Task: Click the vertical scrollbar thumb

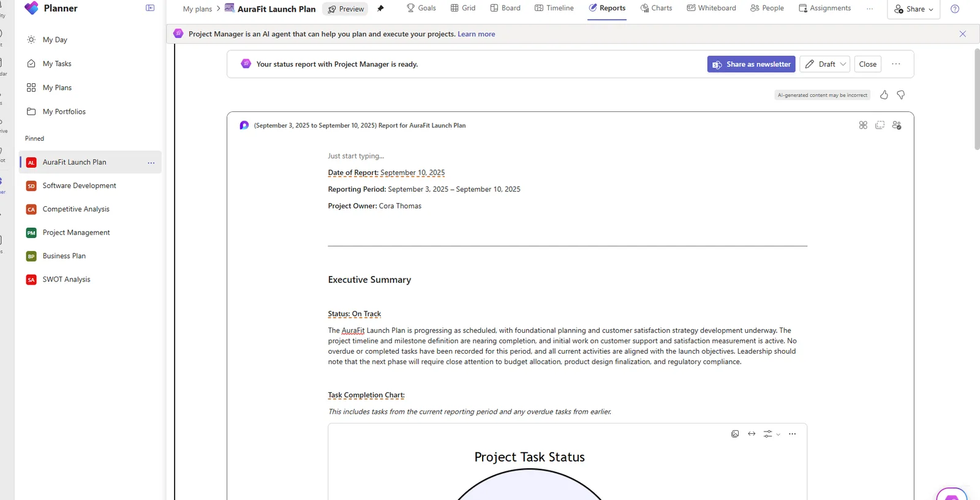Action: click(977, 99)
